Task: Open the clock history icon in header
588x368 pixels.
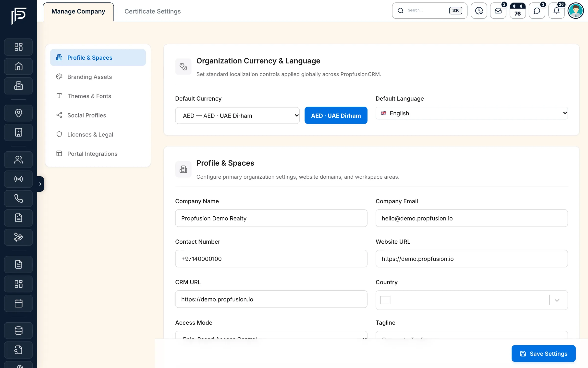Action: coord(479,11)
